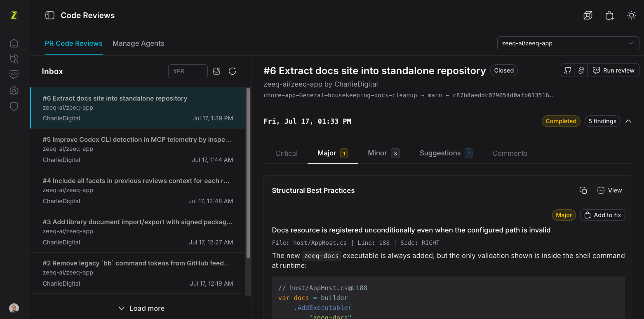644x319 pixels.
Task: Toggle the sidebar panel icon beside Code Reviews
Action: point(50,16)
